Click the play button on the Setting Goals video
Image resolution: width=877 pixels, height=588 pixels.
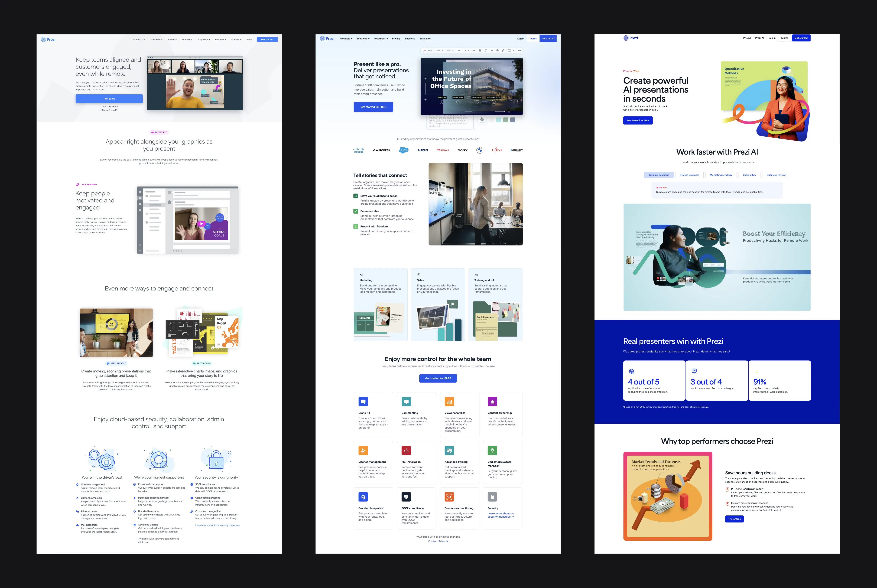click(202, 224)
